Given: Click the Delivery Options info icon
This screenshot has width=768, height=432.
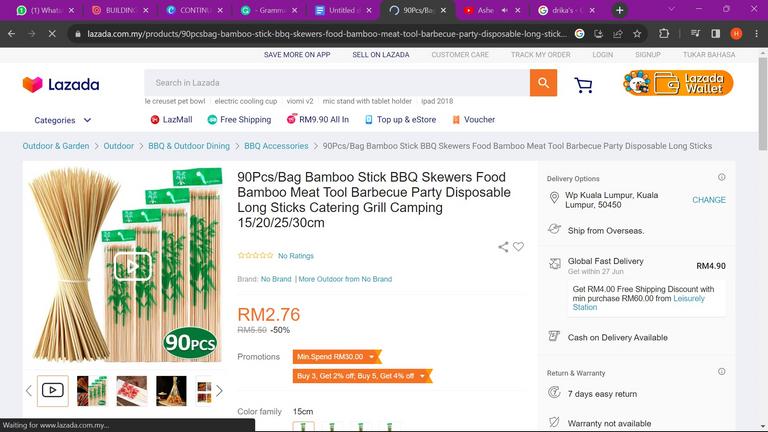Looking at the screenshot, I should click(x=721, y=178).
